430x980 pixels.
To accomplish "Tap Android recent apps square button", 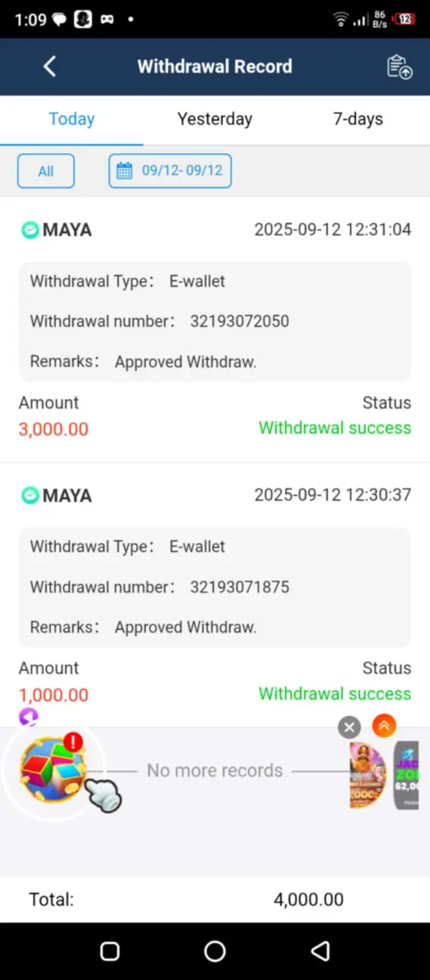I will tap(110, 951).
